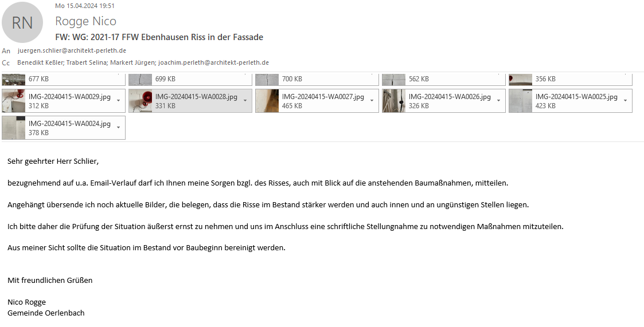Viewport: 644px width, 327px height.
Task: Click the date Mo 15.04.2024 19:51
Action: point(85,6)
